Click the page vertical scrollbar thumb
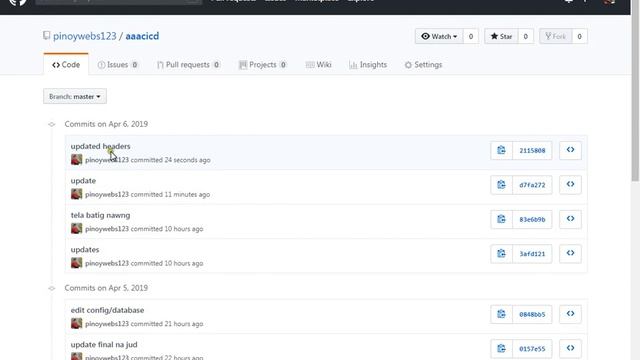Image resolution: width=640 pixels, height=360 pixels. (x=635, y=92)
